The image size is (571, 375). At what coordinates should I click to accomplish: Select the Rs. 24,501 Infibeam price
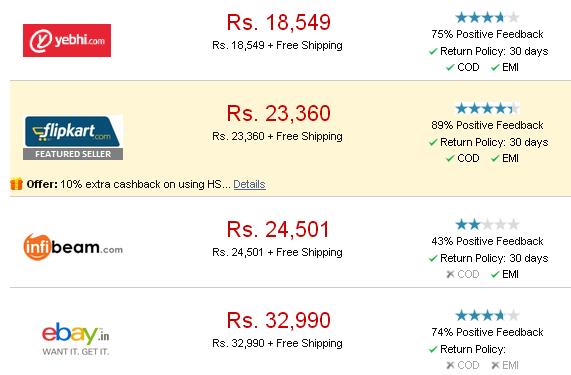(278, 229)
